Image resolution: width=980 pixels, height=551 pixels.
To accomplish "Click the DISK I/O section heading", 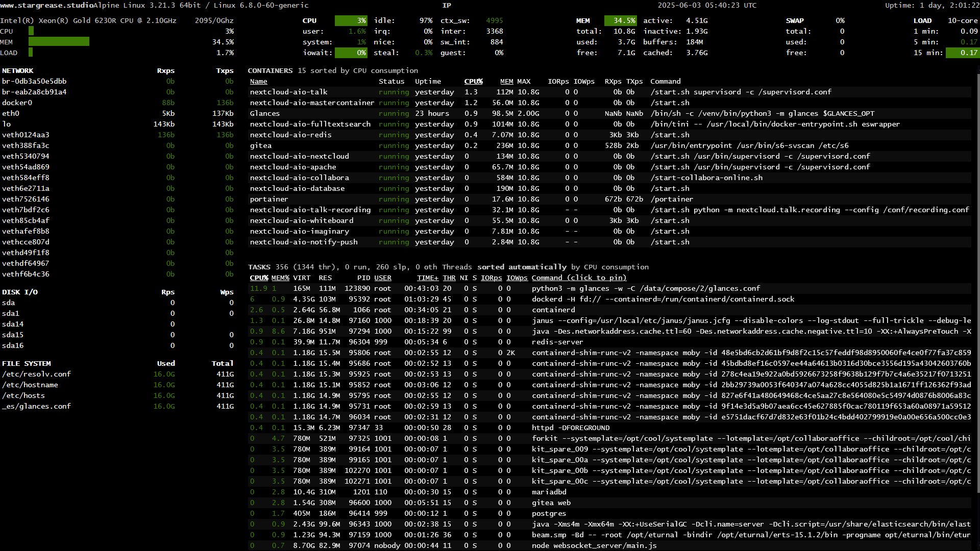I will tap(20, 292).
